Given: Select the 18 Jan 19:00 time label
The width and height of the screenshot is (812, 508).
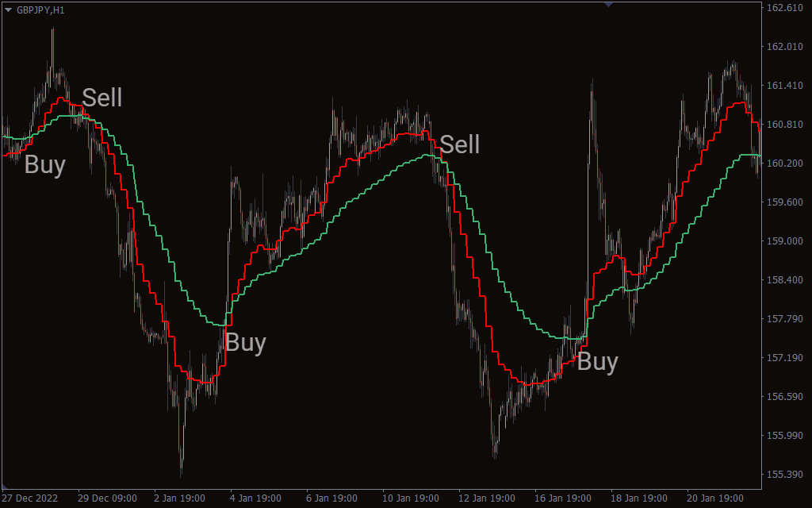Looking at the screenshot, I should click(639, 498).
